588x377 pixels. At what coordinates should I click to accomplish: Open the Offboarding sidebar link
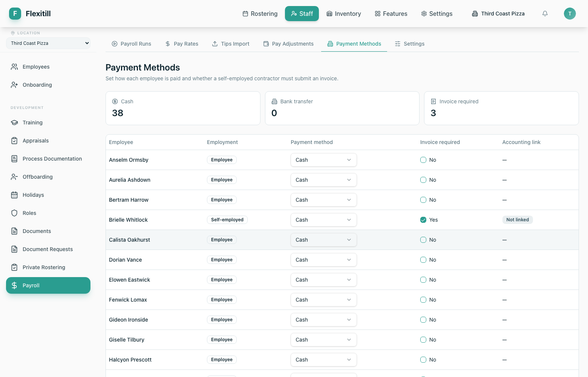click(48, 177)
